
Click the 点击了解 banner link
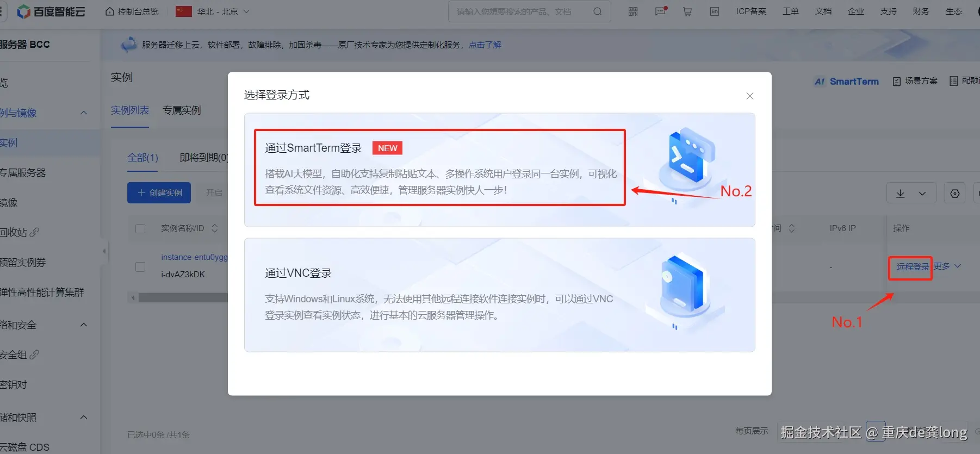pyautogui.click(x=485, y=45)
